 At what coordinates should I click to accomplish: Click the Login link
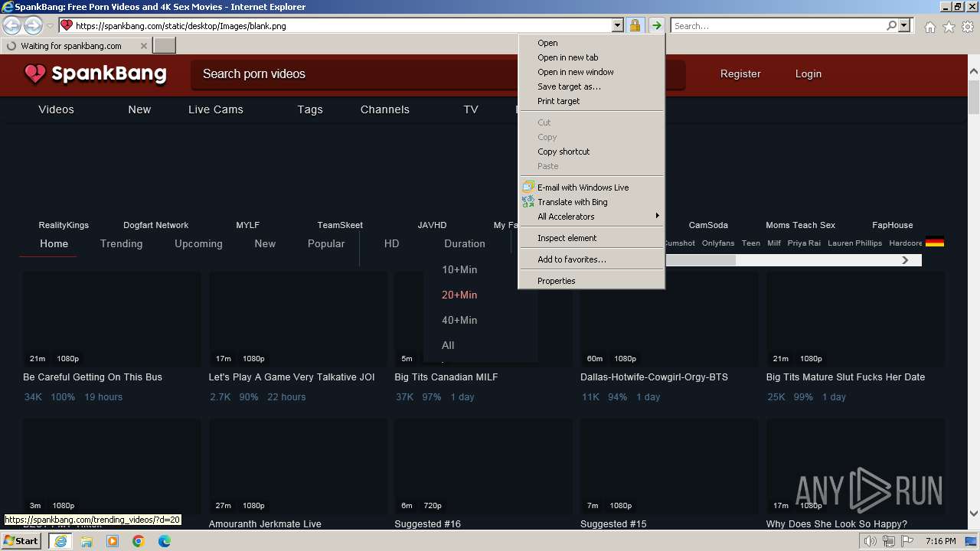tap(808, 74)
